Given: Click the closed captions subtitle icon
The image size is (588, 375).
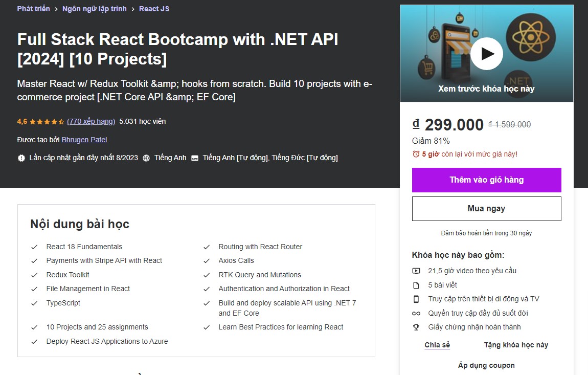Looking at the screenshot, I should 195,158.
